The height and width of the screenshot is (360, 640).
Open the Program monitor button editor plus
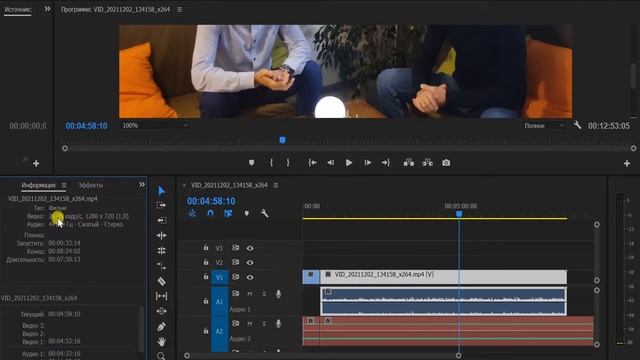pyautogui.click(x=627, y=164)
